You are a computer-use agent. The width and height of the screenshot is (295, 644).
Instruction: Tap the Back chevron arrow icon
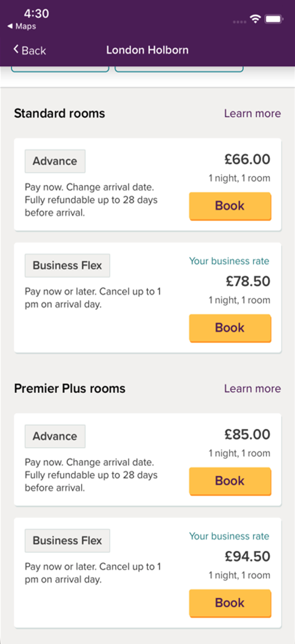16,49
